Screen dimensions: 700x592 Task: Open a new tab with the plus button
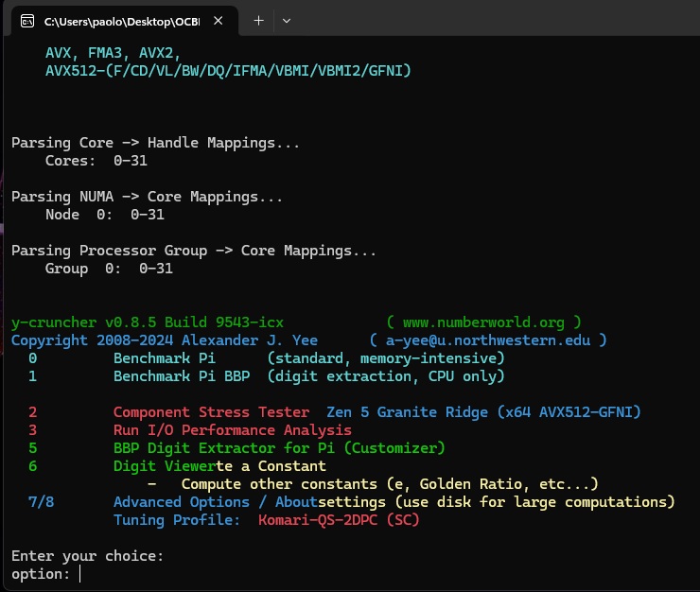tap(258, 21)
